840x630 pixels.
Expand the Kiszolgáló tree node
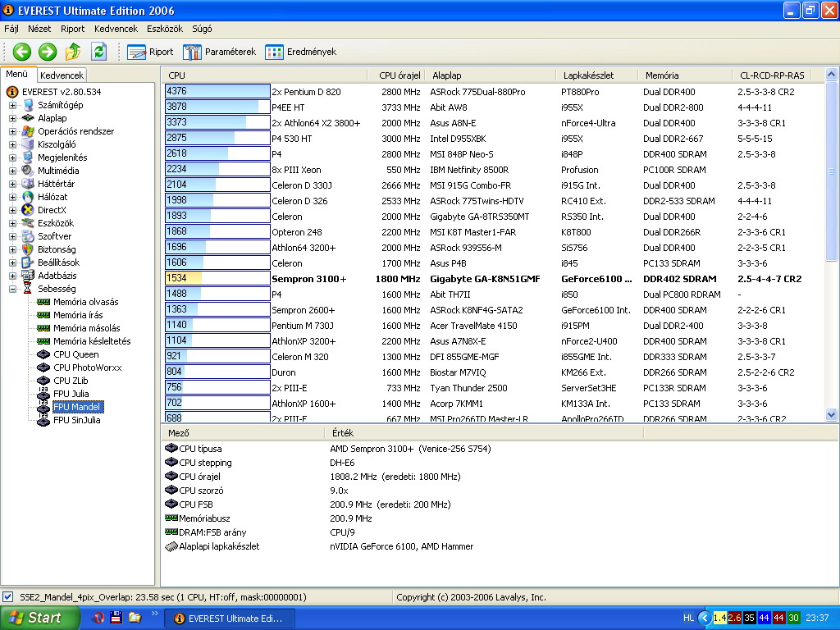12,144
